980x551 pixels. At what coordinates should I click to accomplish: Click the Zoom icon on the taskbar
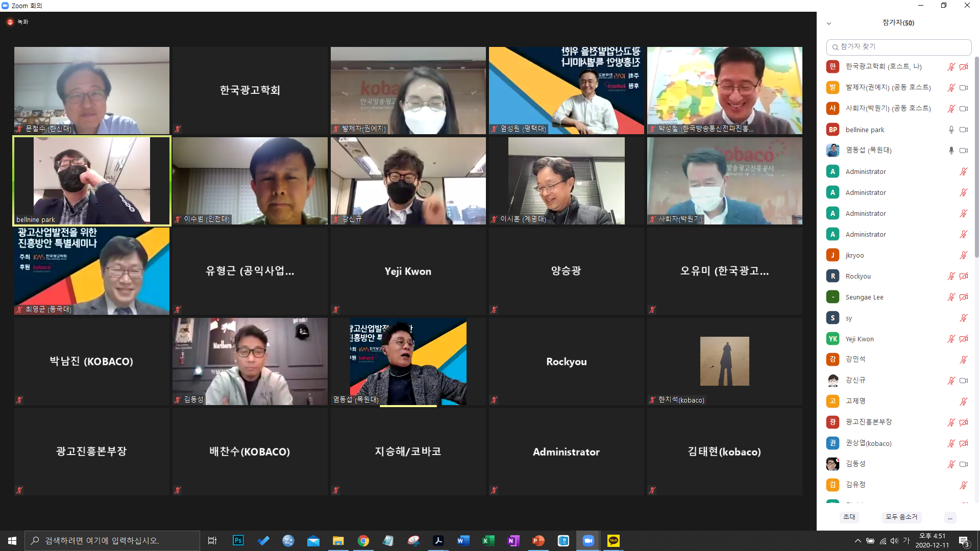tap(588, 541)
